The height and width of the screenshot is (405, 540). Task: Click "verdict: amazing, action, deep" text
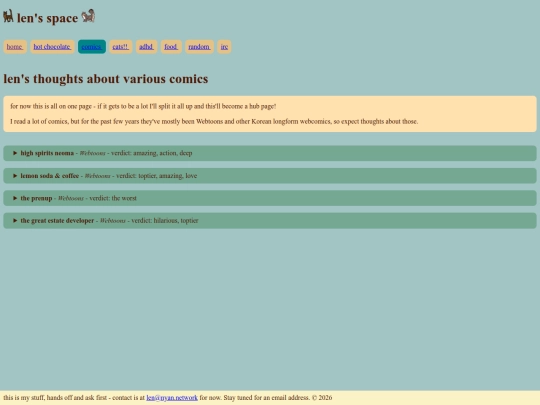pos(152,153)
